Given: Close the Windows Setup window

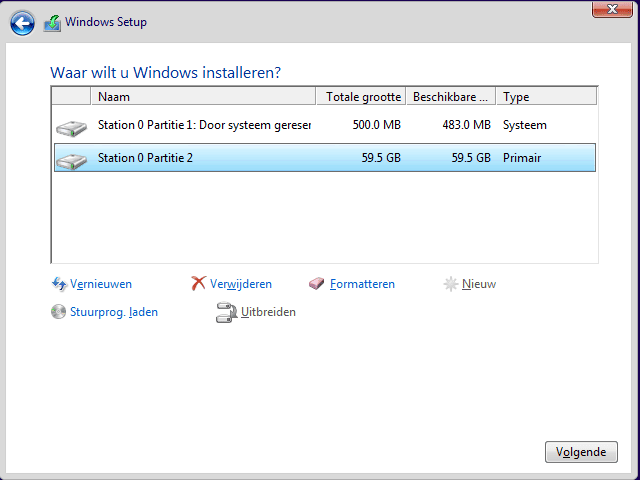Looking at the screenshot, I should click(612, 9).
